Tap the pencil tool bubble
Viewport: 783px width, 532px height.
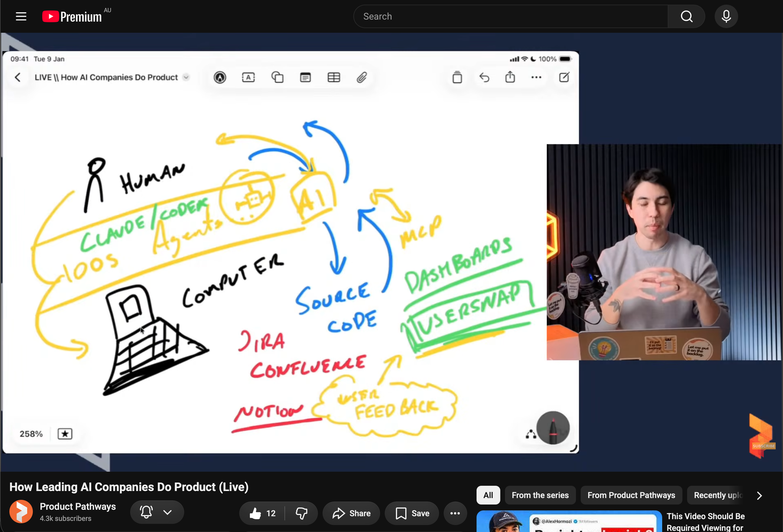(553, 427)
